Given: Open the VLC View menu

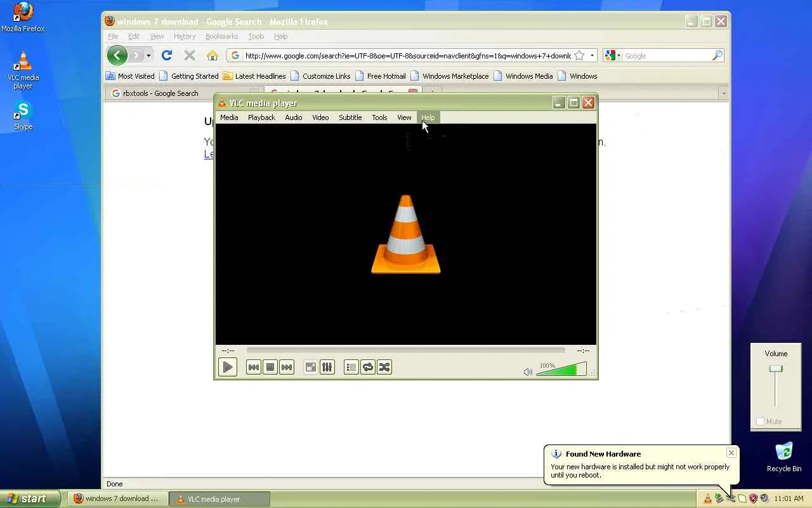Looking at the screenshot, I should pyautogui.click(x=404, y=117).
